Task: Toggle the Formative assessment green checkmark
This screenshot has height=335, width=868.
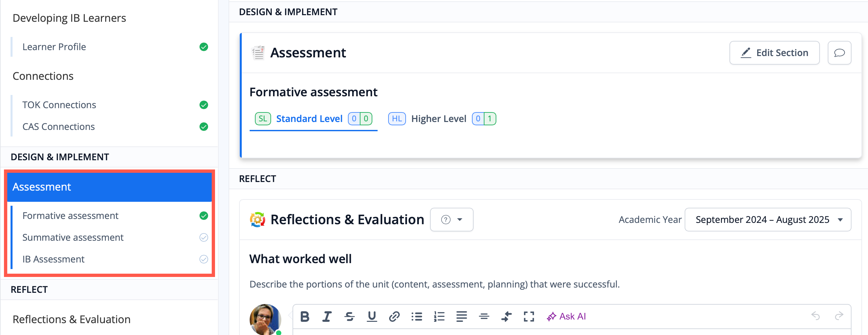Action: [203, 215]
